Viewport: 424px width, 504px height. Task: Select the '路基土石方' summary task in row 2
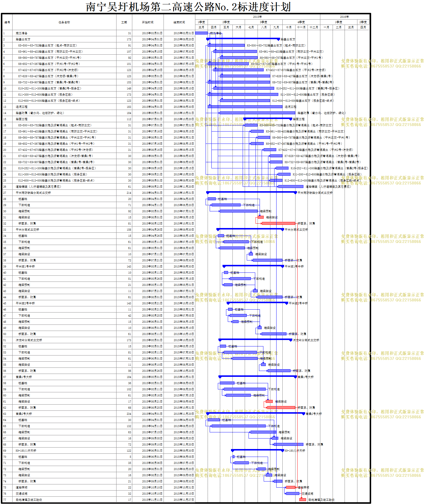coord(23,39)
